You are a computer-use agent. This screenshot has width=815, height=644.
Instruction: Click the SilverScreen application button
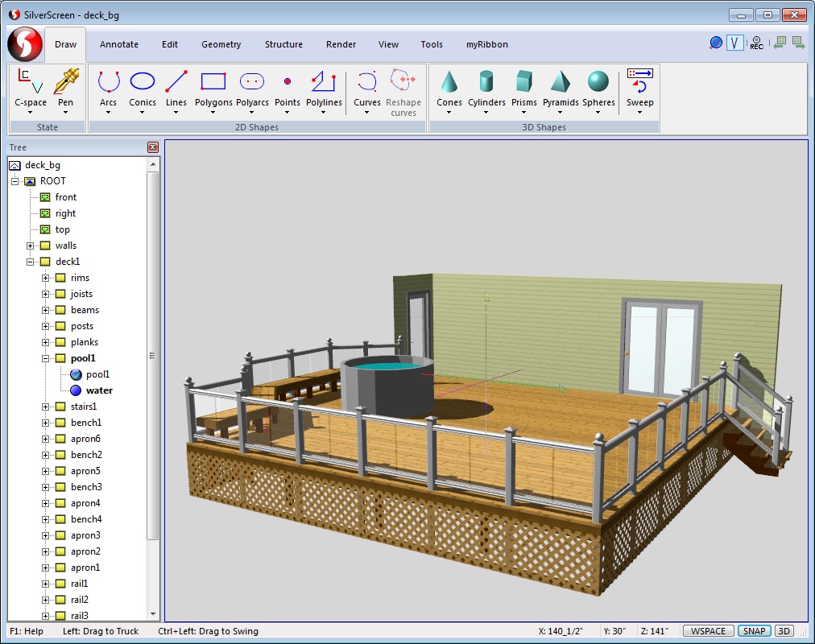[24, 43]
